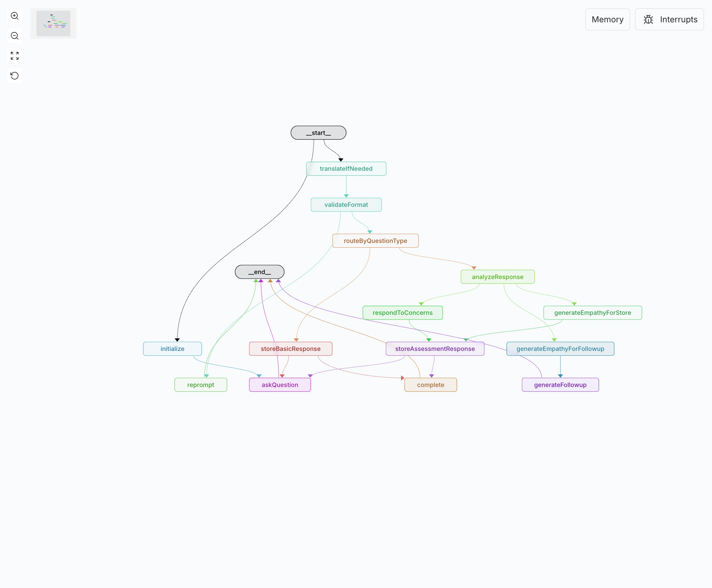Select the __start__ node
This screenshot has height=588, width=712.
(318, 132)
